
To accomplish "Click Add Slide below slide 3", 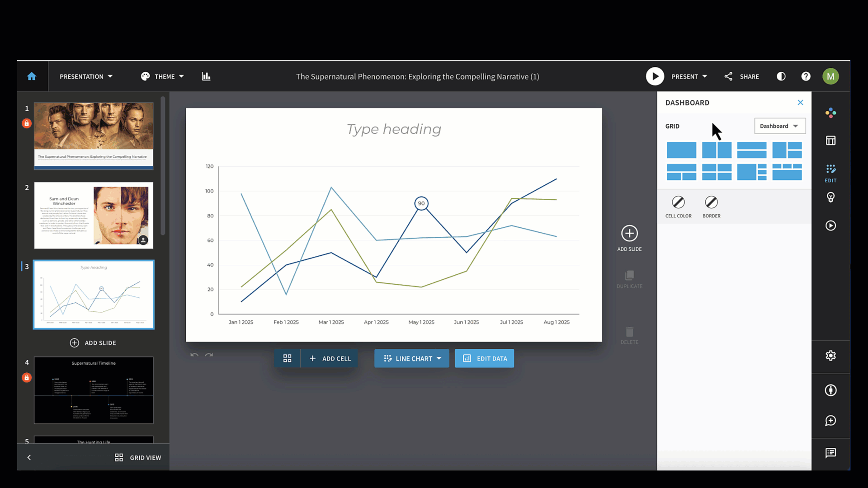I will coord(93,343).
